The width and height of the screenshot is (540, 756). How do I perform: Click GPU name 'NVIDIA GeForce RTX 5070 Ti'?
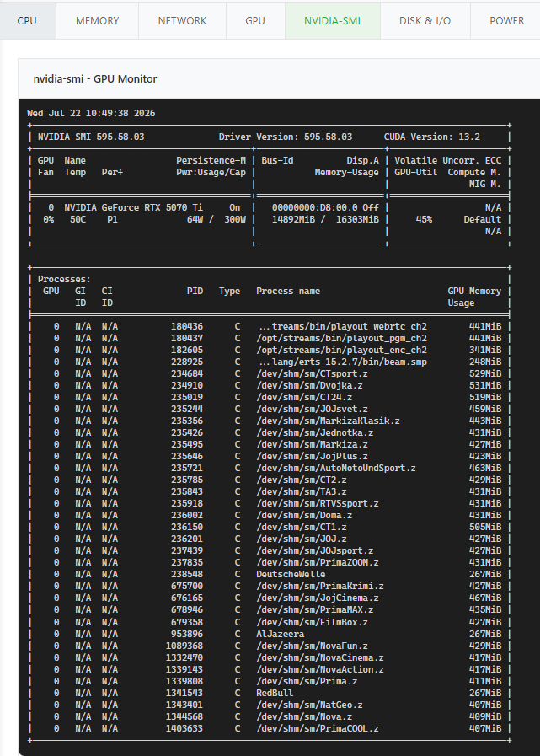(134, 208)
